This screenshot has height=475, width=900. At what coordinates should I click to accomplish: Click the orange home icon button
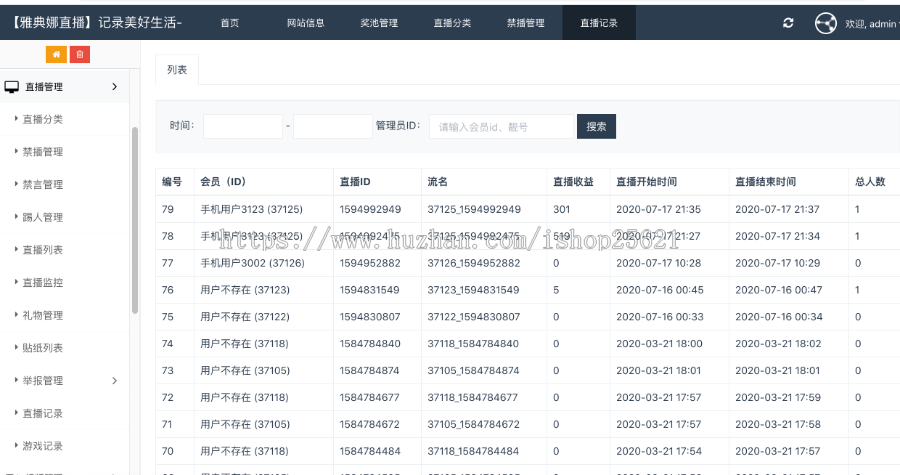pyautogui.click(x=57, y=54)
